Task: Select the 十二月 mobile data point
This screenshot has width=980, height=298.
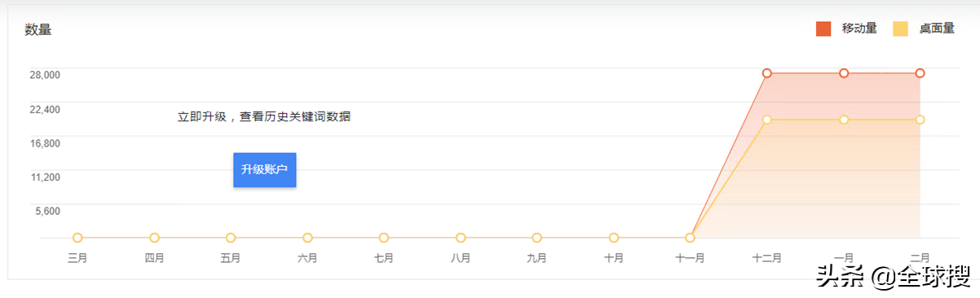Action: (x=767, y=73)
